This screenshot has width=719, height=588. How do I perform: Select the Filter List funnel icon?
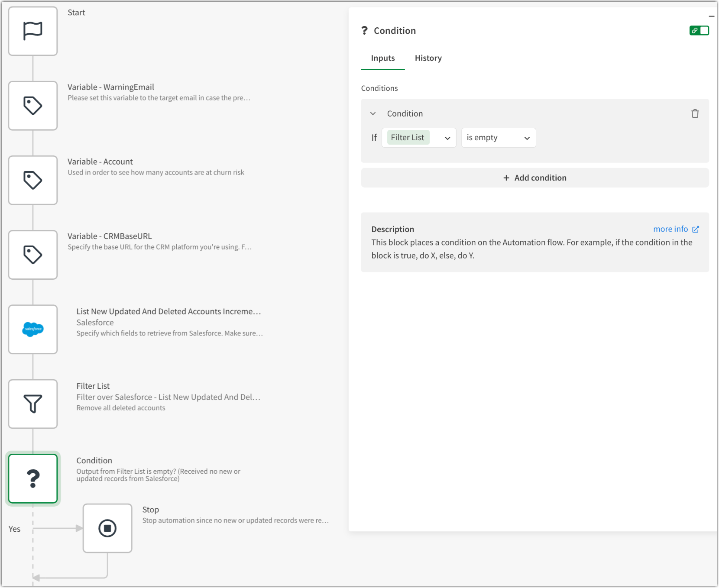point(32,404)
